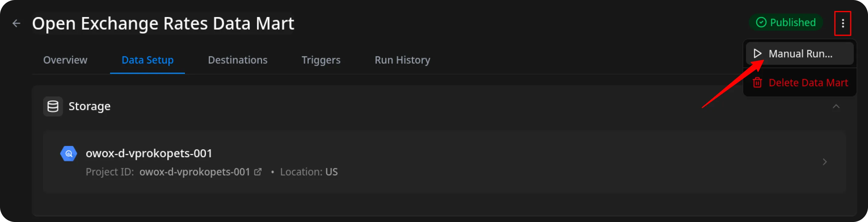868x222 pixels.
Task: Open Project ID external link icon
Action: (x=258, y=172)
